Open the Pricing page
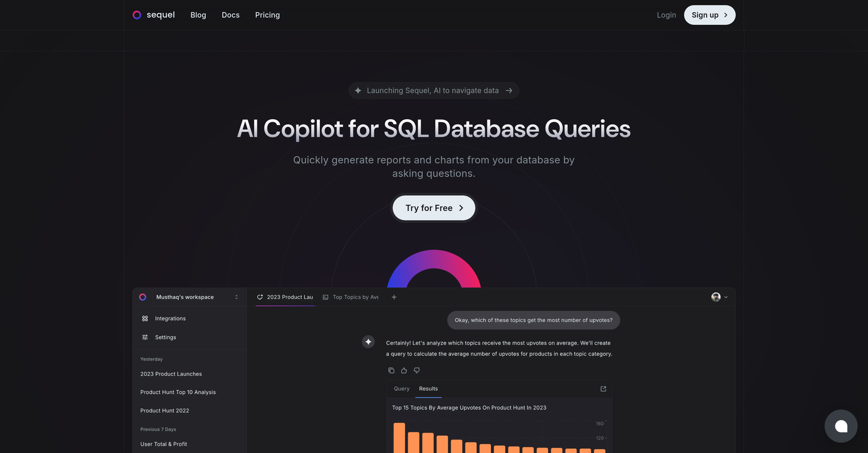This screenshot has height=453, width=868. coord(268,15)
